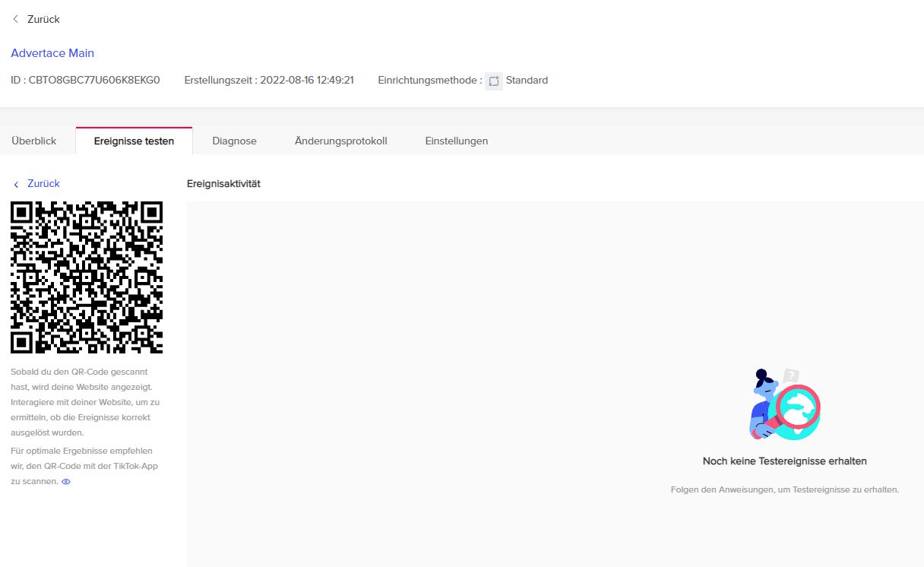Image resolution: width=924 pixels, height=567 pixels.
Task: Click the Einrichtungsmethode label
Action: [x=429, y=80]
